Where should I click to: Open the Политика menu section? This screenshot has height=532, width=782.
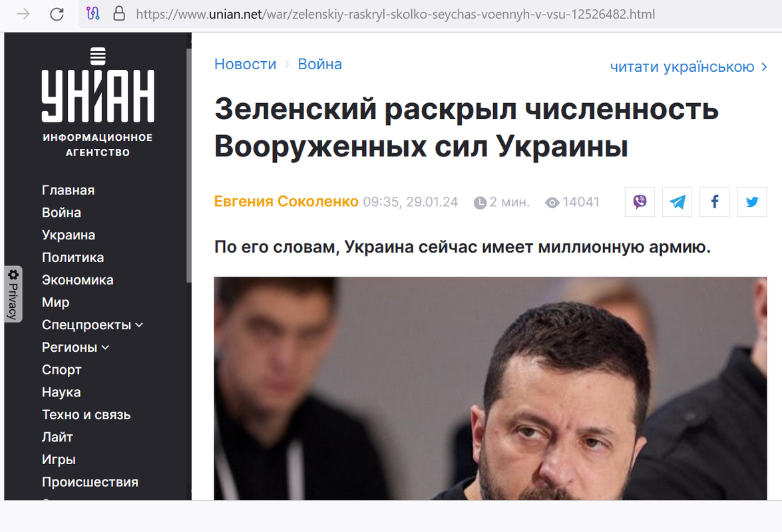tap(73, 257)
